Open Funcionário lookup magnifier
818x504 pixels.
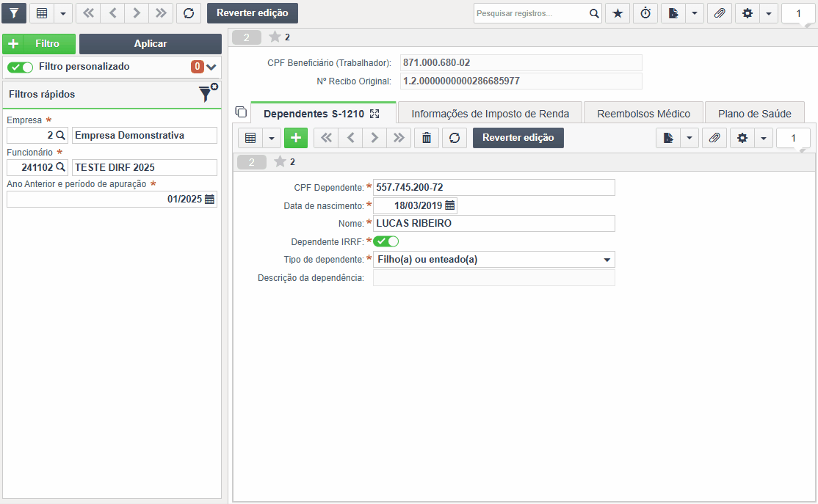tap(60, 167)
